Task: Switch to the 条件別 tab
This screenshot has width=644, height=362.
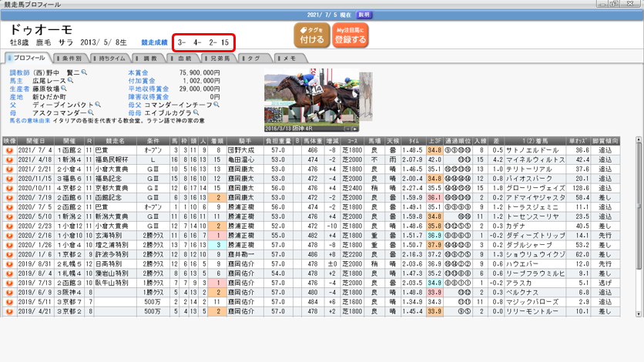Action: coord(72,59)
